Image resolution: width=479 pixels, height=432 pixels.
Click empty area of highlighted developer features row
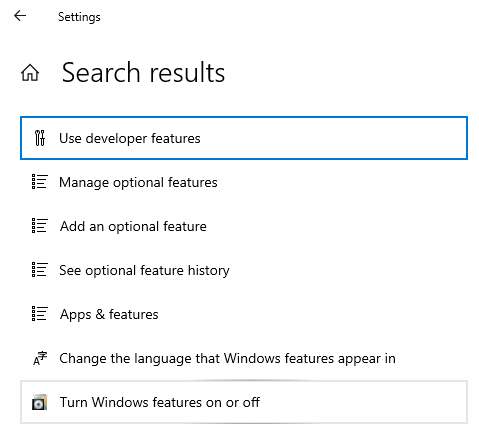[x=333, y=138]
